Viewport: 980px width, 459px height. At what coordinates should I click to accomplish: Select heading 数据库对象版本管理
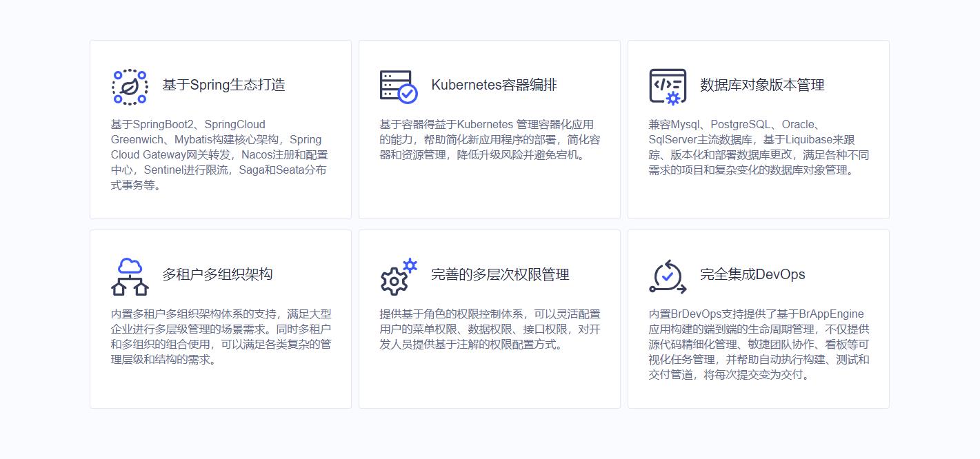[762, 85]
